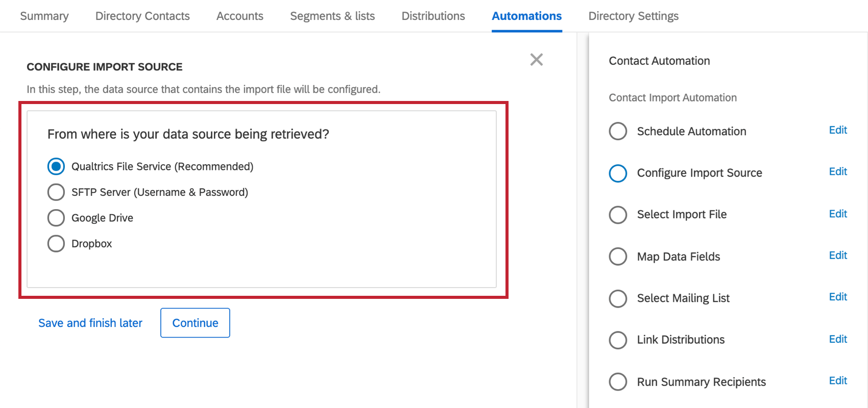The width and height of the screenshot is (868, 408).
Task: Click the Link Distributions step label
Action: (x=681, y=340)
